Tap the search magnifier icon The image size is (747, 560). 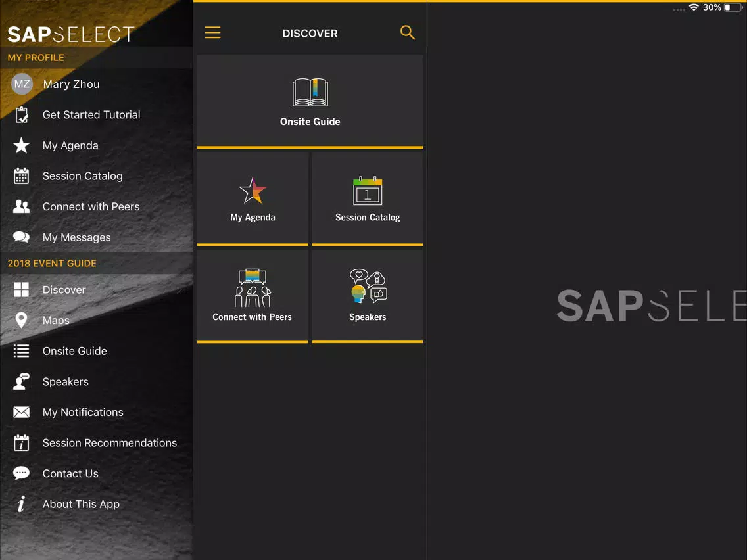(407, 32)
